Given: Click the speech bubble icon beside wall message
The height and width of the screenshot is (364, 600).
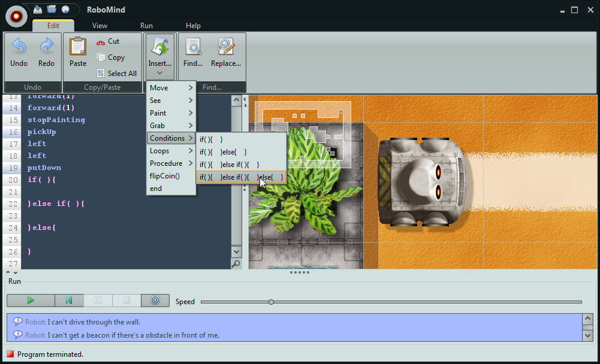Looking at the screenshot, I should pos(17,321).
